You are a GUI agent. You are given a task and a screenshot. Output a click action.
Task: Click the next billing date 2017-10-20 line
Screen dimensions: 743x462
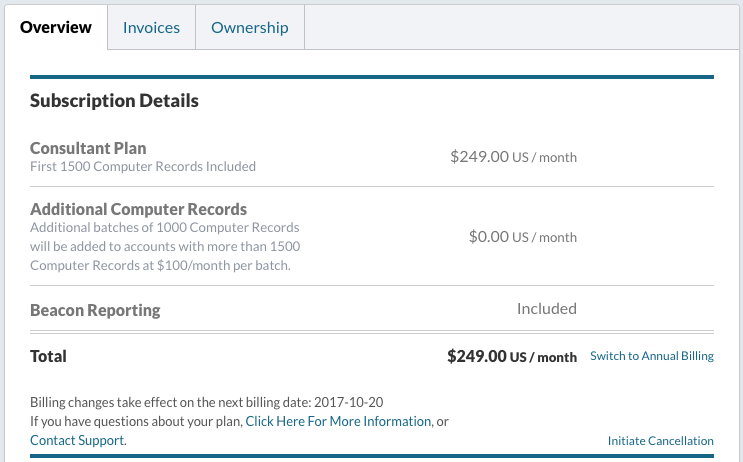point(207,402)
